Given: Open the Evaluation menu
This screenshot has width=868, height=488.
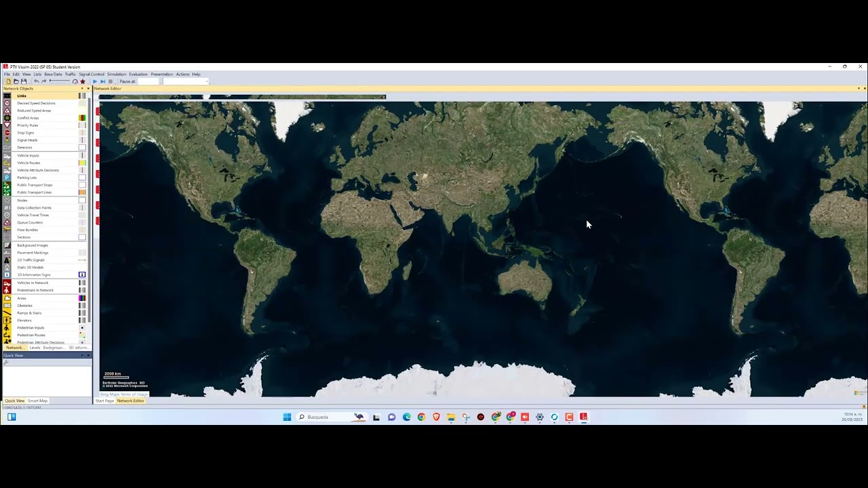Looking at the screenshot, I should point(138,74).
